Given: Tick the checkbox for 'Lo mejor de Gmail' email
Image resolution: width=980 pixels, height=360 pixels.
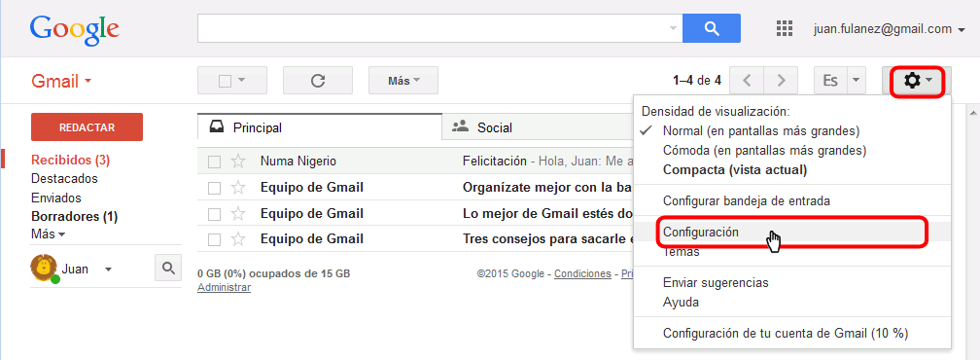Looking at the screenshot, I should 214,214.
